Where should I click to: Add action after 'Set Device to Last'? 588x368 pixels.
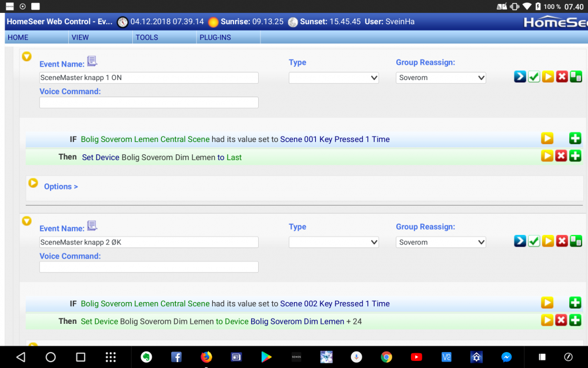coord(575,156)
